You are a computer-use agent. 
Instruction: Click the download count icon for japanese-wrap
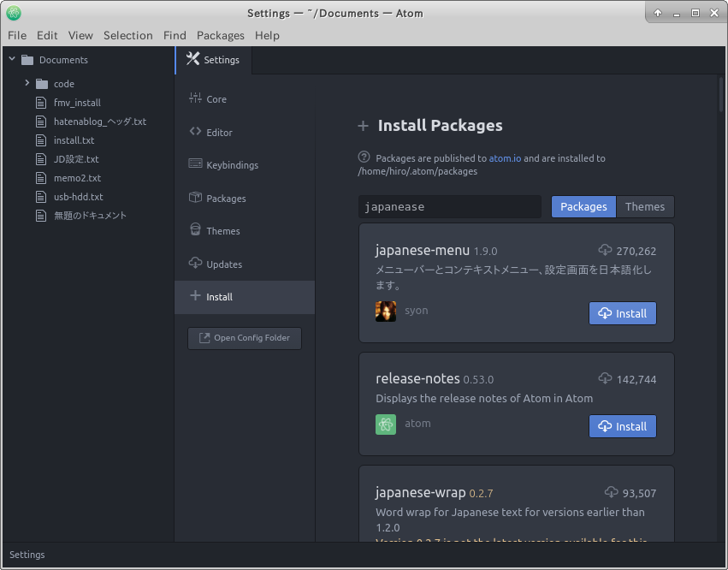coord(611,492)
